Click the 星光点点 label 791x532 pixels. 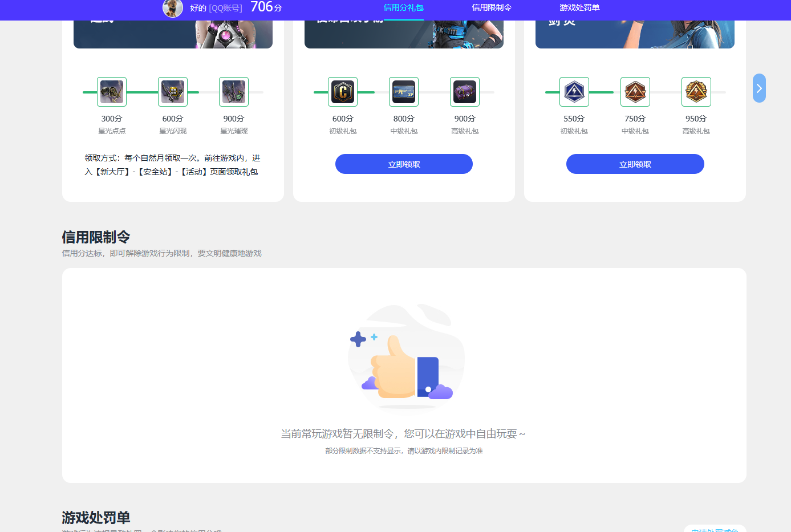point(112,131)
